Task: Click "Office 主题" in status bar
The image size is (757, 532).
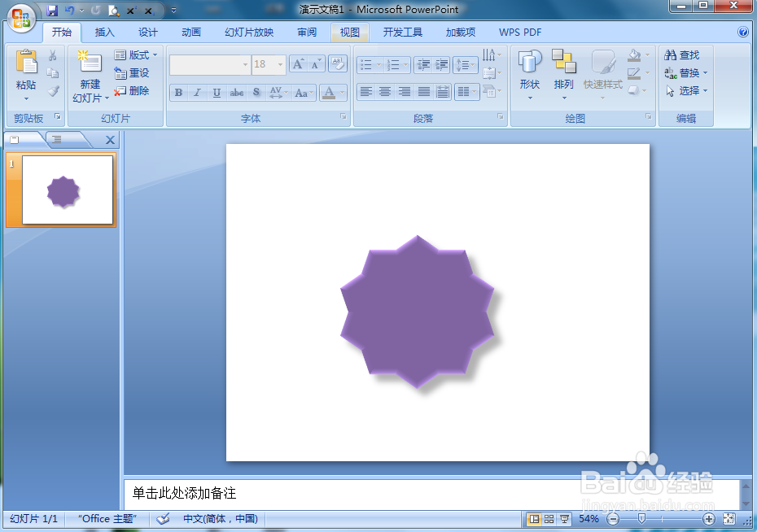Action: [x=107, y=518]
